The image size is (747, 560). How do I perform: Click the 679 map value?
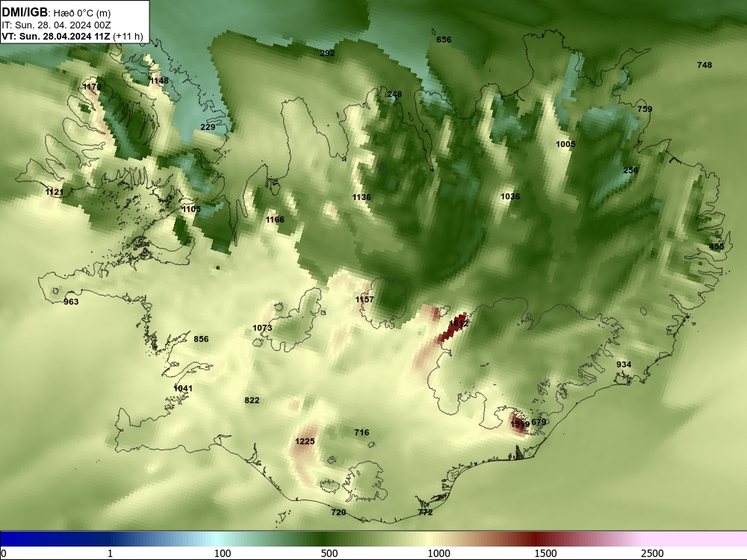(x=539, y=422)
